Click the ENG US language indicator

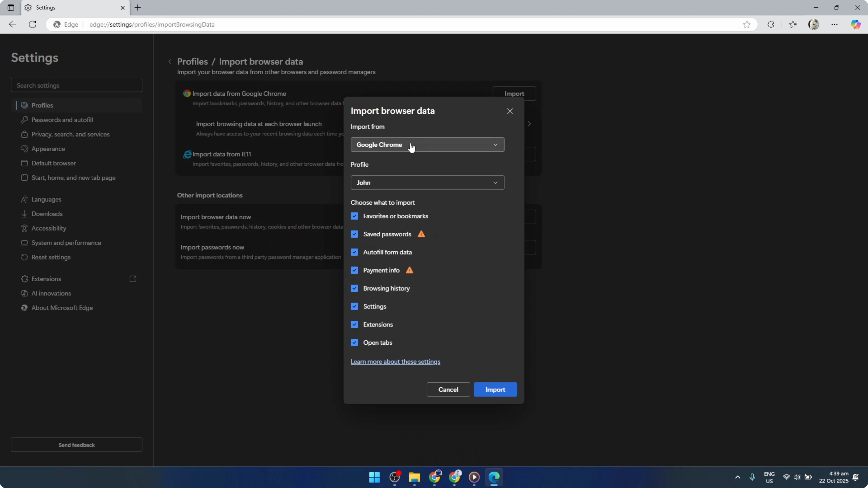pyautogui.click(x=769, y=477)
